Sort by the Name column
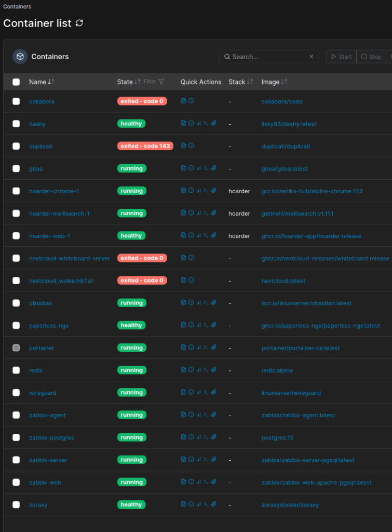This screenshot has height=532, width=392. 42,82
